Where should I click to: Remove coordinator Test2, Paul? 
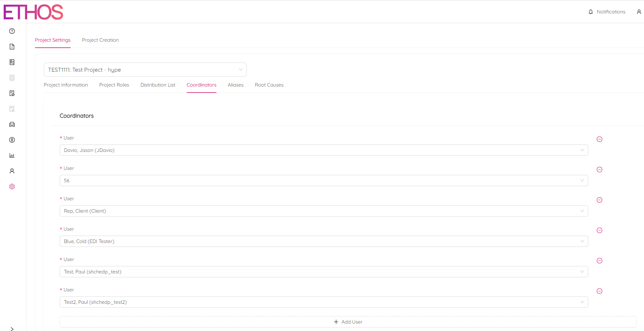(599, 291)
